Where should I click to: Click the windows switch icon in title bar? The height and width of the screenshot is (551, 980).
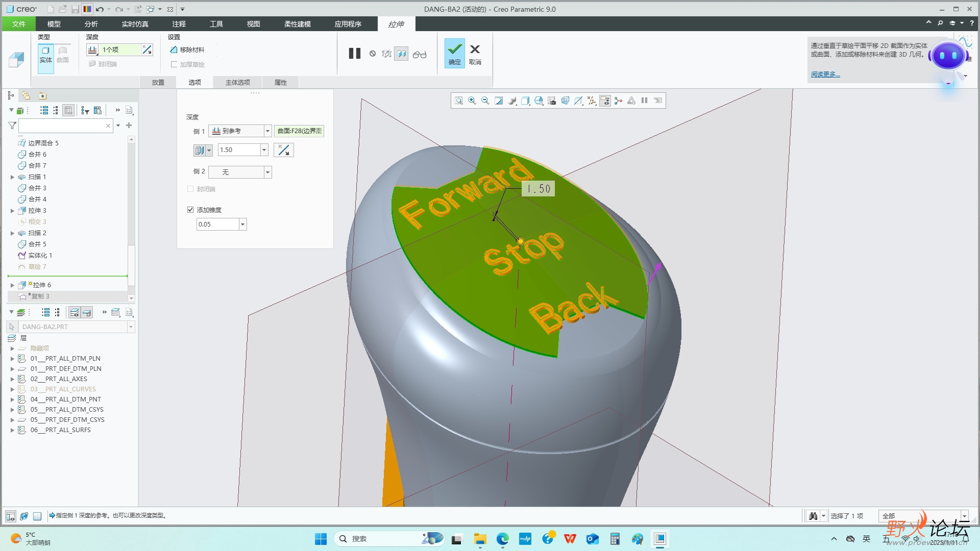151,9
